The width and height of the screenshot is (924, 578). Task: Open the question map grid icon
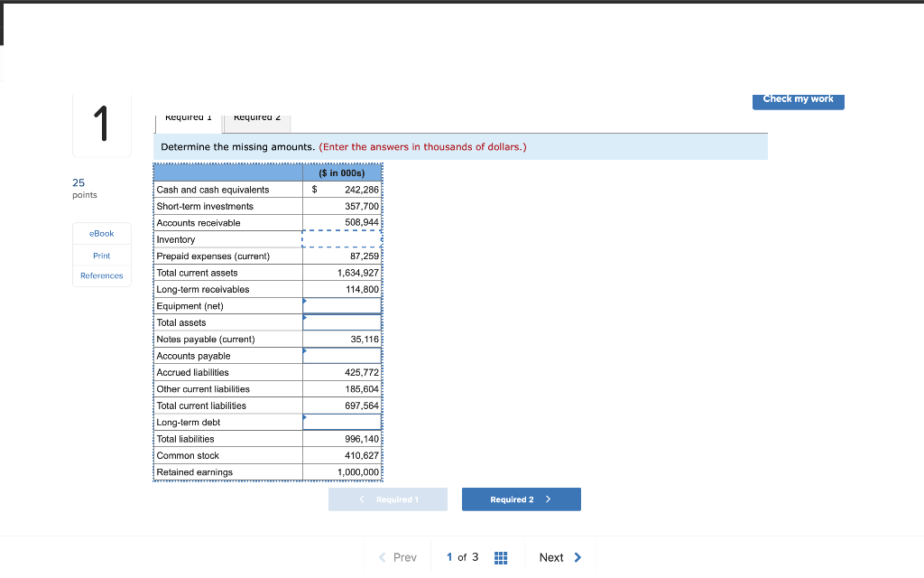pos(501,557)
